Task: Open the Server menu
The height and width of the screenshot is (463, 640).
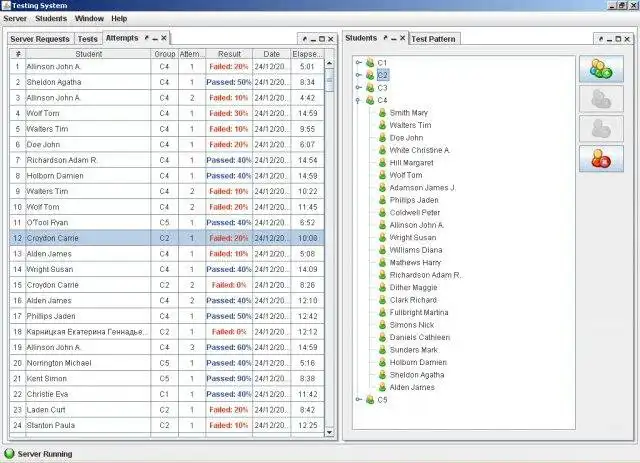Action: [15, 19]
